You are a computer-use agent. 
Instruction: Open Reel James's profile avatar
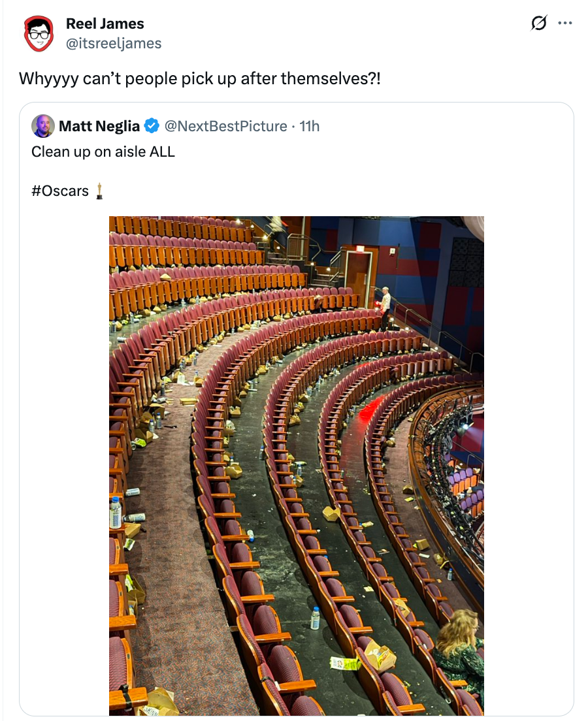tap(39, 34)
